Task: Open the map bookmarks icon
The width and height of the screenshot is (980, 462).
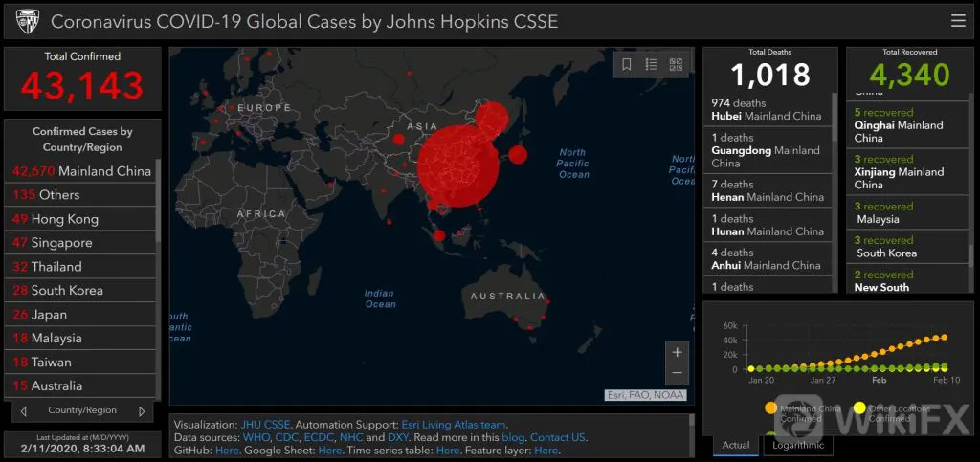Action: (627, 64)
